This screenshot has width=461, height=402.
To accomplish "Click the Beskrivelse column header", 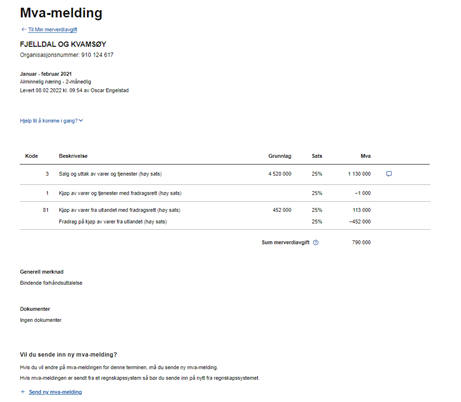I will click(73, 156).
